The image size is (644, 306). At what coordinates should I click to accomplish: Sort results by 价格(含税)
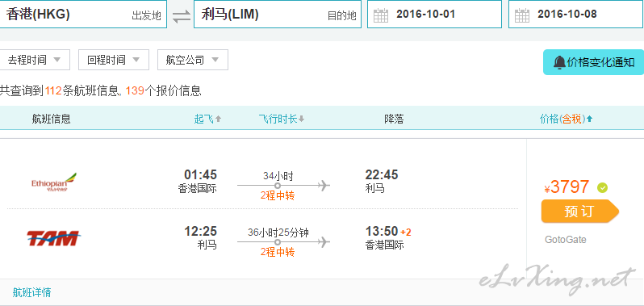[x=566, y=119]
